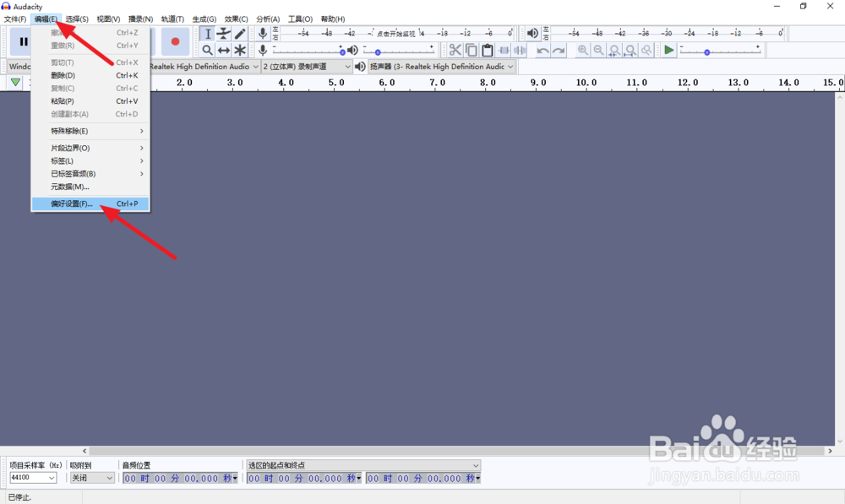
Task: Expand 片段边界(O) submenu
Action: (90, 148)
